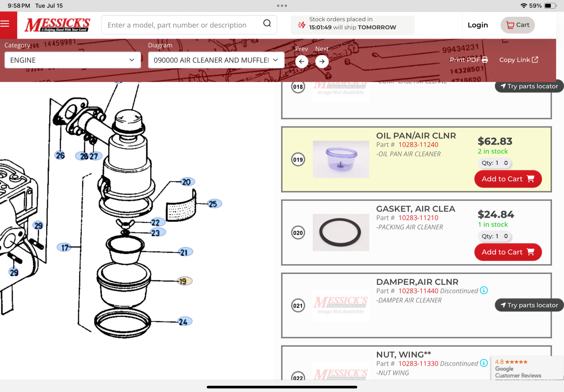This screenshot has width=564, height=392.
Task: Expand the Category ENGINE dropdown
Action: tap(73, 60)
